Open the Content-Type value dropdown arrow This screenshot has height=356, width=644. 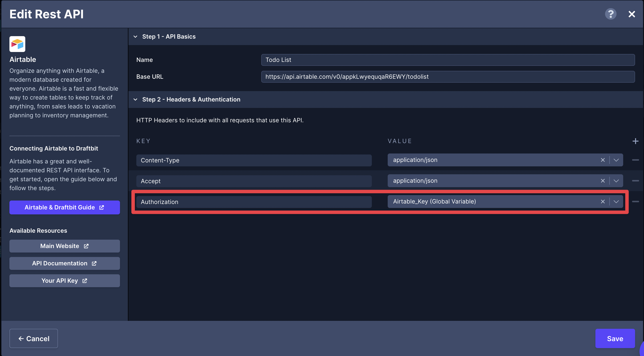(616, 160)
